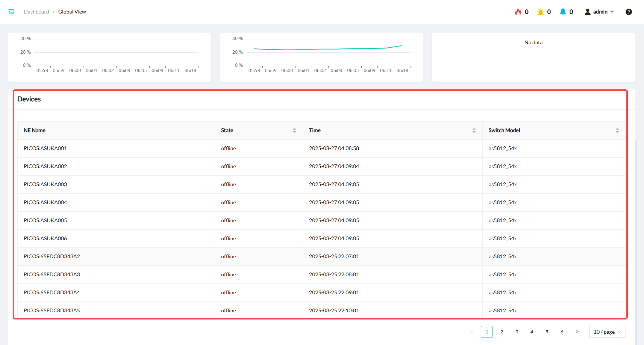This screenshot has width=644, height=345.
Task: Switch to page 2 of devices
Action: (x=502, y=332)
